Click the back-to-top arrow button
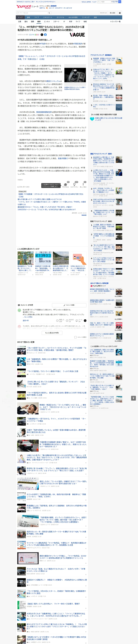The width and height of the screenshot is (138, 644). click(133, 398)
